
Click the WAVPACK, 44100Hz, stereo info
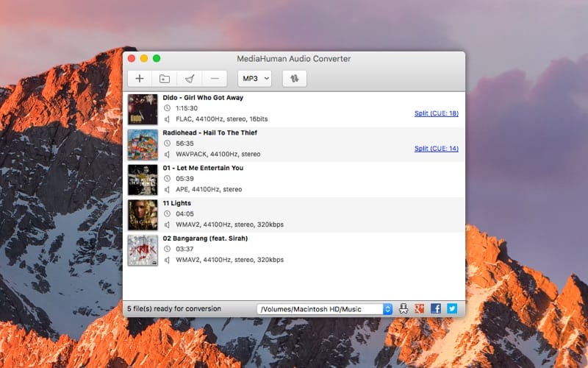218,155
